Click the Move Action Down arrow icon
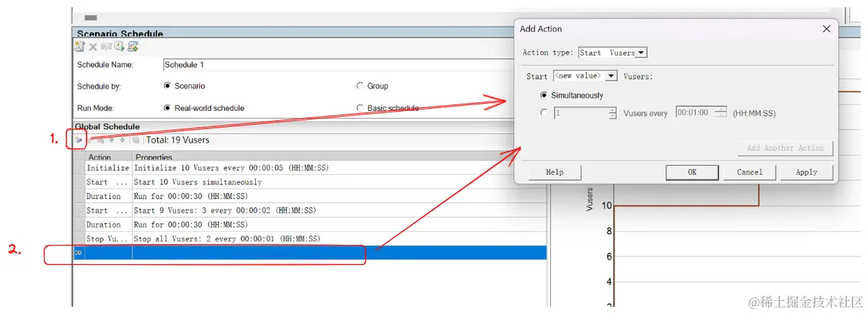Screen dimensions: 868x314 [x=122, y=140]
